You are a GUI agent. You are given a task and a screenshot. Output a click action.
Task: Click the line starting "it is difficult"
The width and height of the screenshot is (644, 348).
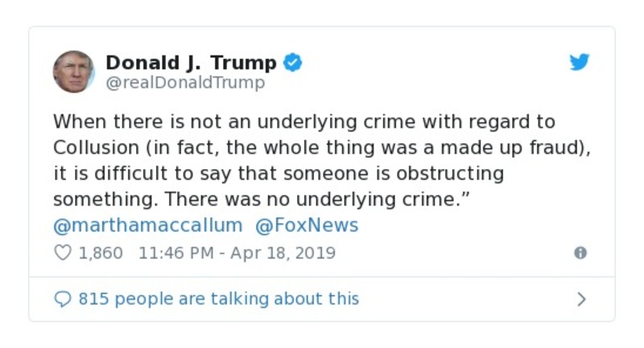pos(278,174)
